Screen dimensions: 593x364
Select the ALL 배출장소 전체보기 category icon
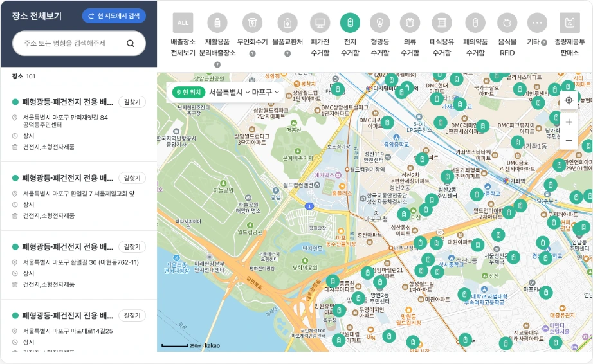(x=183, y=23)
